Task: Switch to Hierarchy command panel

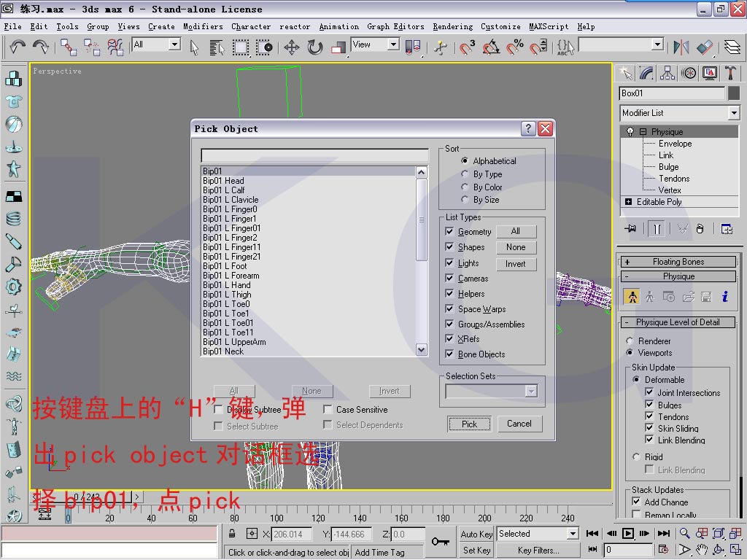Action: 667,73
